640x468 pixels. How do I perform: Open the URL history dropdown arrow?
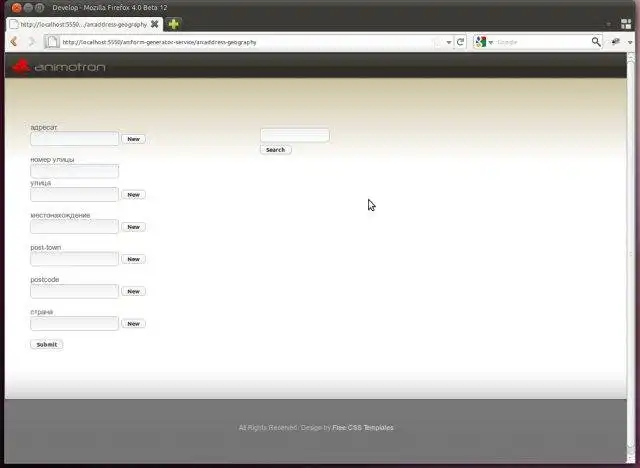(x=449, y=42)
